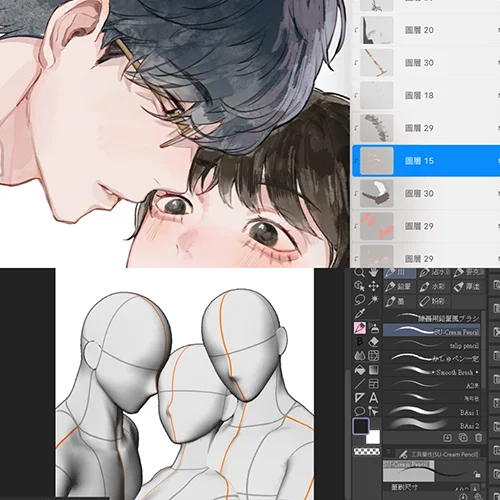Image resolution: width=500 pixels, height=500 pixels.
Task: Select the mesh grid tool icon
Action: (x=374, y=356)
